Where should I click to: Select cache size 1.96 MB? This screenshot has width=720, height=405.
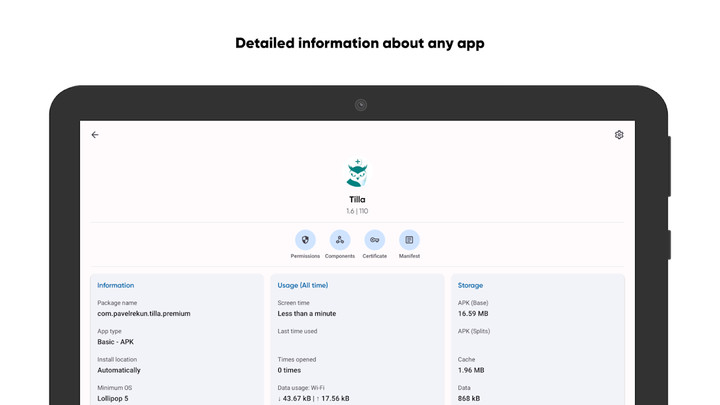coord(471,370)
